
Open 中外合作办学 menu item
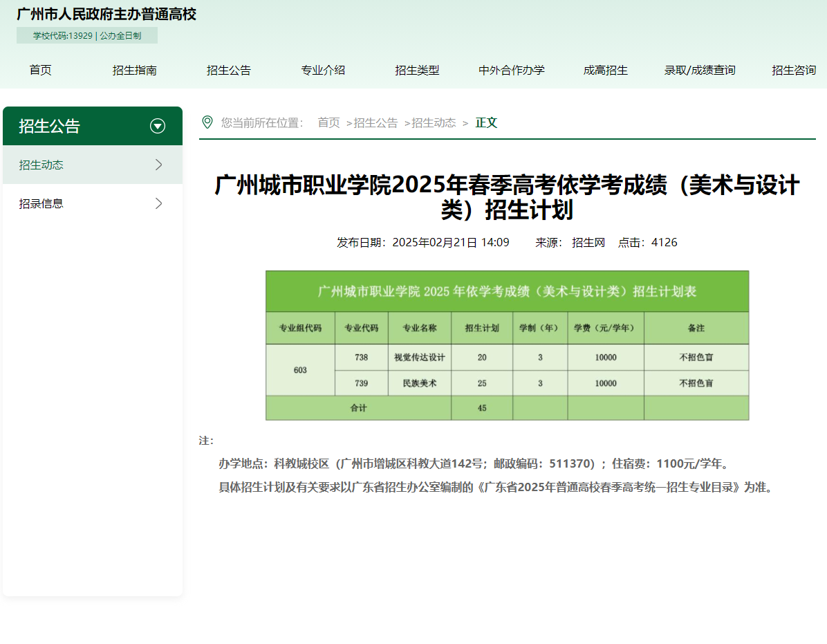pyautogui.click(x=512, y=70)
